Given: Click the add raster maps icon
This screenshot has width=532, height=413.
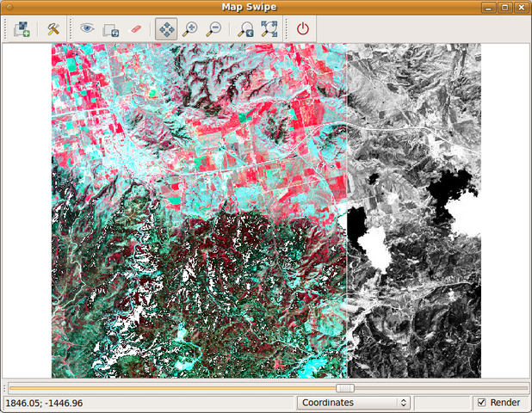Looking at the screenshot, I should [22, 28].
